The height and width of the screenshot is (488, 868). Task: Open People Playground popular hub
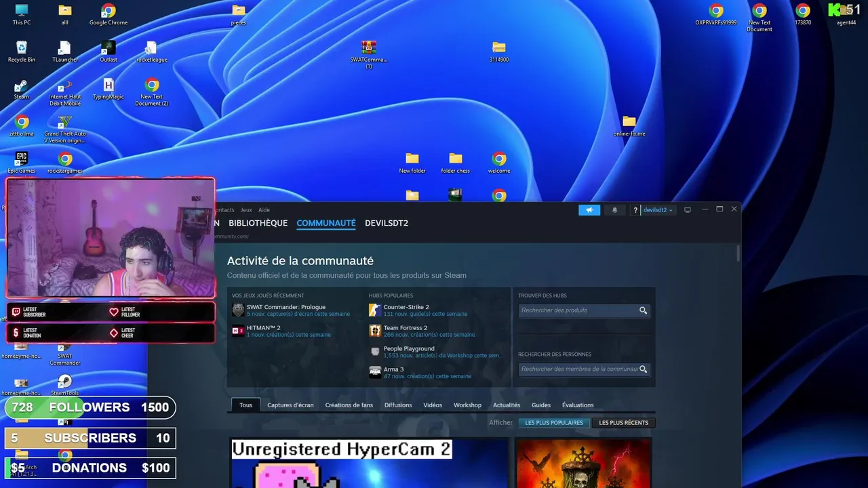tap(409, 349)
